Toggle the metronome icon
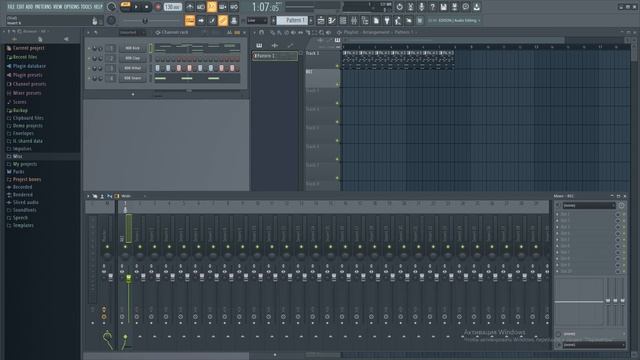Screen dimensions: 640x360 [190, 7]
